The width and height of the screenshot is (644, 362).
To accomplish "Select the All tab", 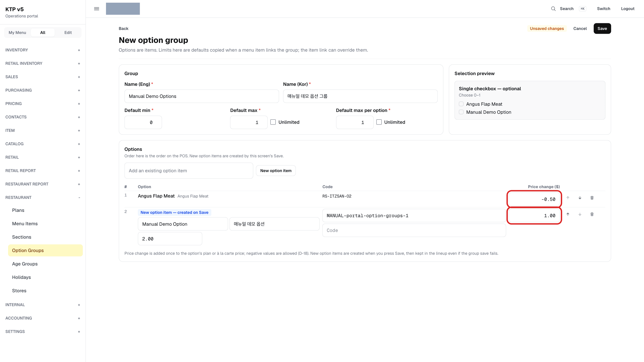I will [43, 32].
